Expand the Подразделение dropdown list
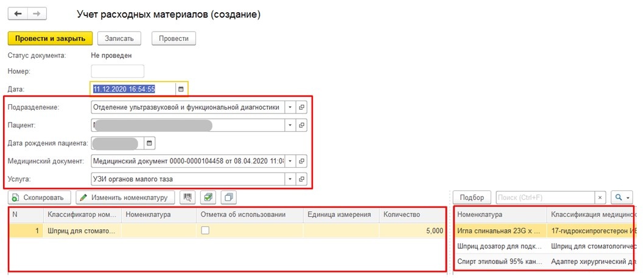This screenshot has width=644, height=278. 290,107
